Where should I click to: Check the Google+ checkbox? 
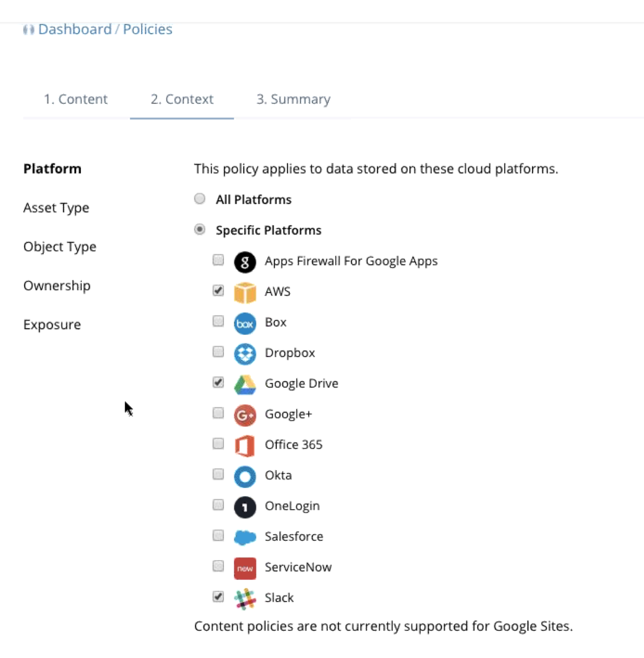coord(218,413)
